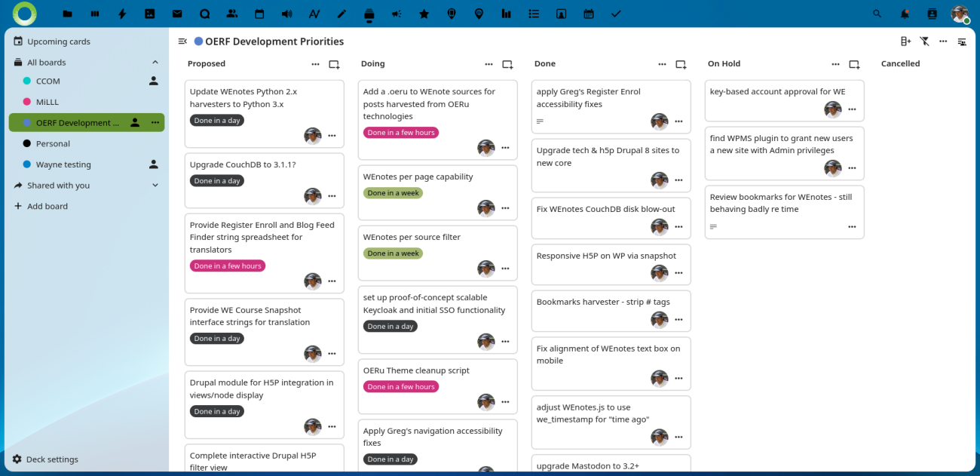Open the Talk chat icon
Viewport: 980px width, 476px height.
click(204, 14)
